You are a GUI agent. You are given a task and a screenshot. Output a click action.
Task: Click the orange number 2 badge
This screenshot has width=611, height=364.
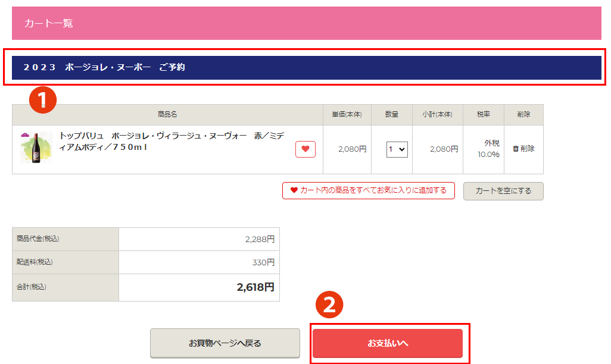click(329, 305)
